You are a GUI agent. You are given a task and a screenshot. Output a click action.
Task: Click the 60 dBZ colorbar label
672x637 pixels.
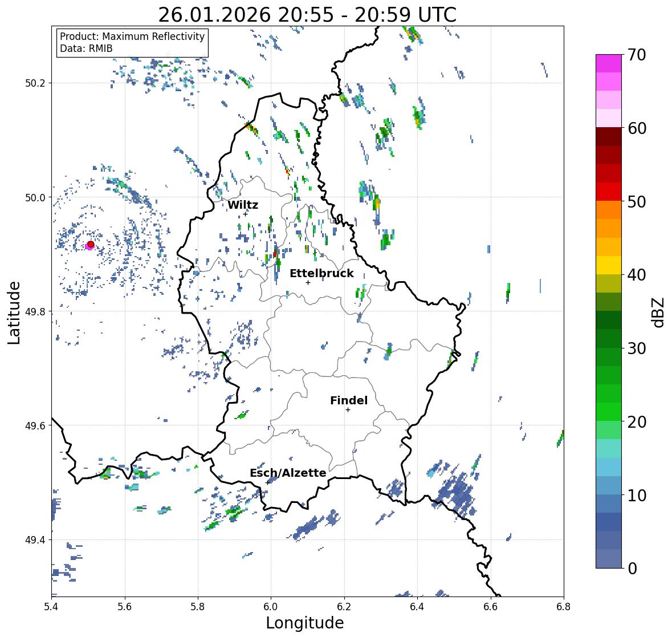coord(637,128)
